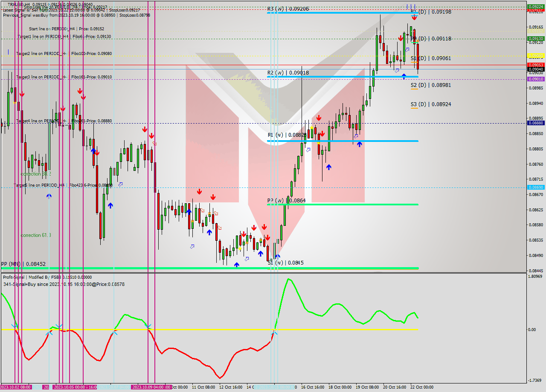Click the 'R2 (w) | 0.09018' resistance label
The width and height of the screenshot is (546, 392).
click(288, 73)
